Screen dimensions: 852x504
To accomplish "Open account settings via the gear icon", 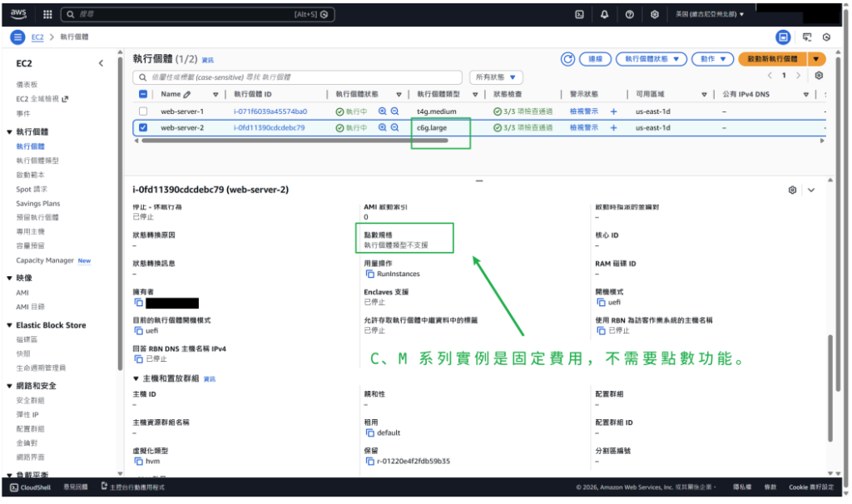I will click(654, 12).
